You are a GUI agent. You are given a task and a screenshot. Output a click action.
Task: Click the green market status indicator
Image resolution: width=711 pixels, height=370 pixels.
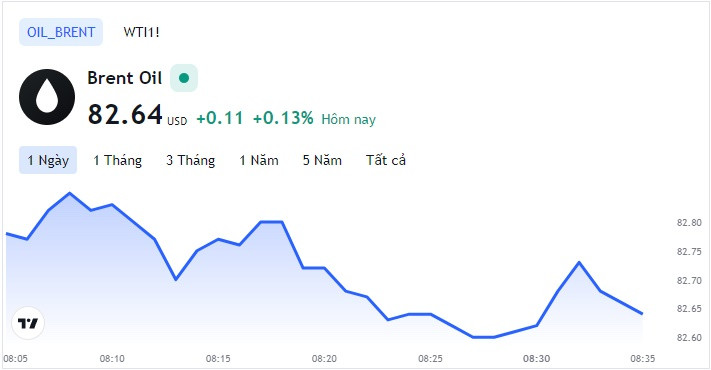(x=184, y=78)
